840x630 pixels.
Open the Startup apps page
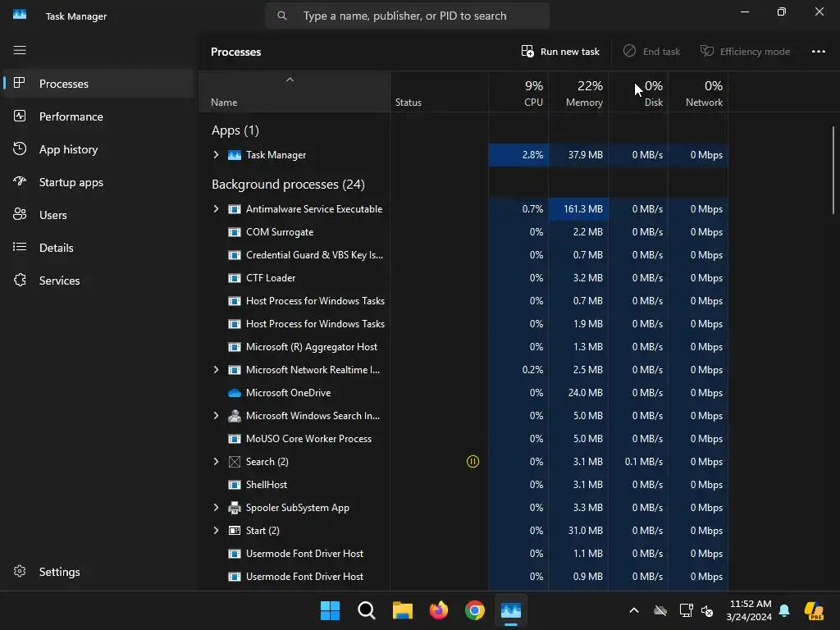tap(99, 182)
